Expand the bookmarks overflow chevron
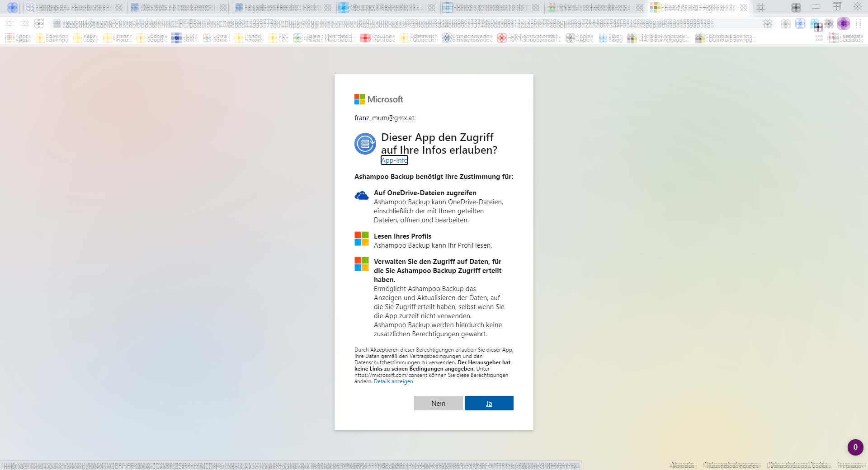Image resolution: width=868 pixels, height=470 pixels. (819, 38)
